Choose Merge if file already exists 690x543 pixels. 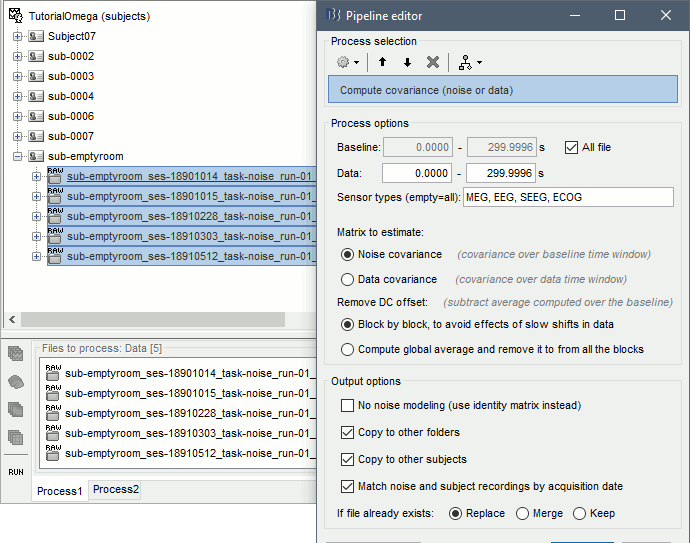pos(522,513)
